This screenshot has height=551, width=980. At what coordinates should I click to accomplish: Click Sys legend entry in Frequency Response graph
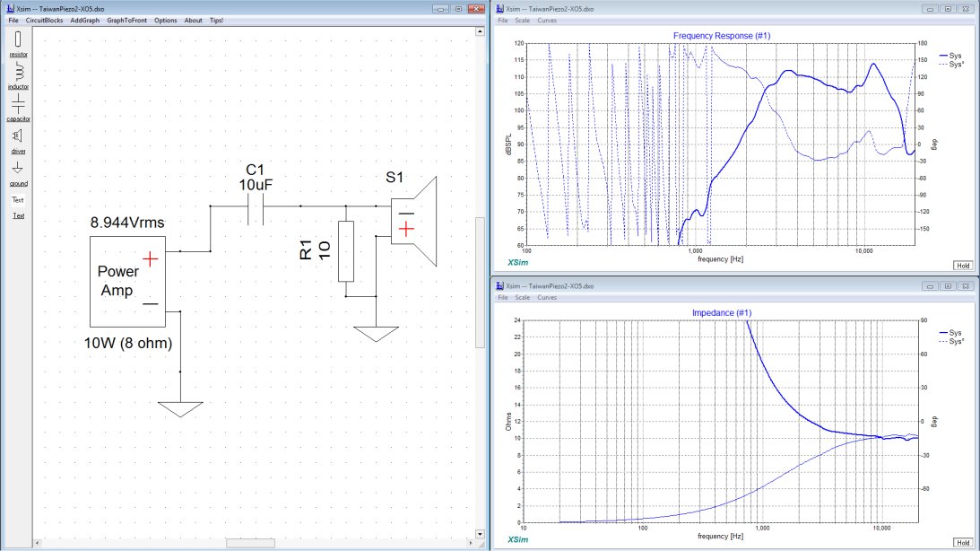click(x=950, y=56)
